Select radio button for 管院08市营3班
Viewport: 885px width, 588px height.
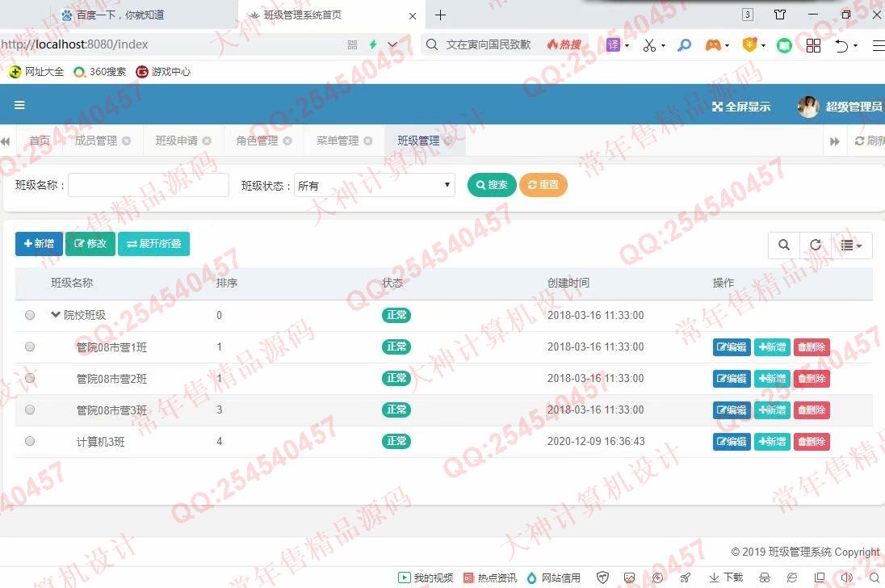click(x=30, y=409)
